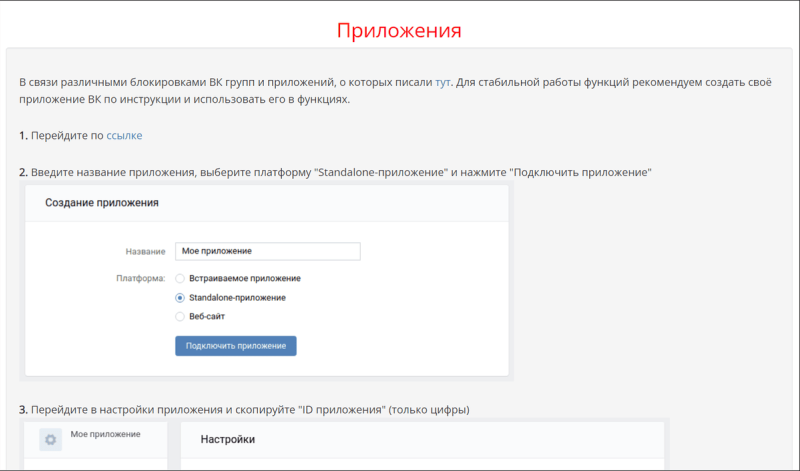Click the 'Создание приложения' header text
Viewport: 800px width, 471px height.
pyautogui.click(x=102, y=203)
